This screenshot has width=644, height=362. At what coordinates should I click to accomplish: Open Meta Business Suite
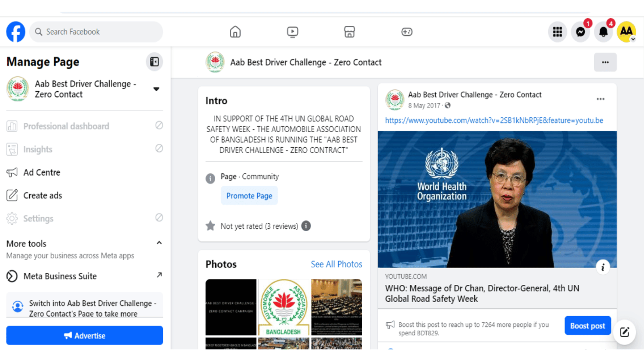tap(85, 276)
